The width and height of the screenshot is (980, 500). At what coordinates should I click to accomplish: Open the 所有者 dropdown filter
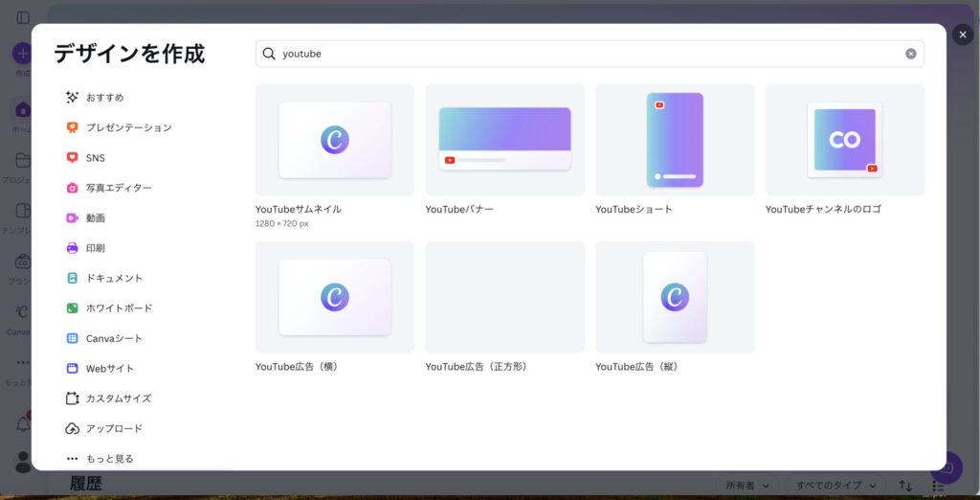[747, 486]
